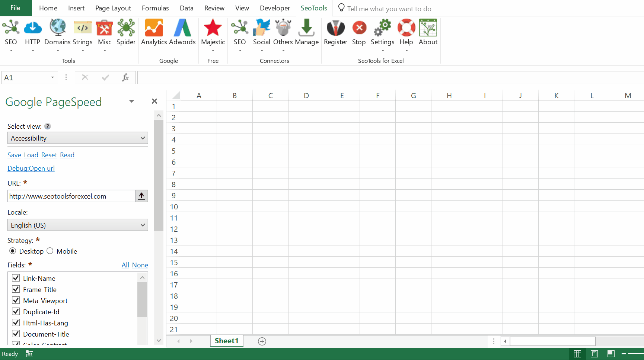The height and width of the screenshot is (360, 644).
Task: Open the Majestic star connector
Action: coord(213,28)
